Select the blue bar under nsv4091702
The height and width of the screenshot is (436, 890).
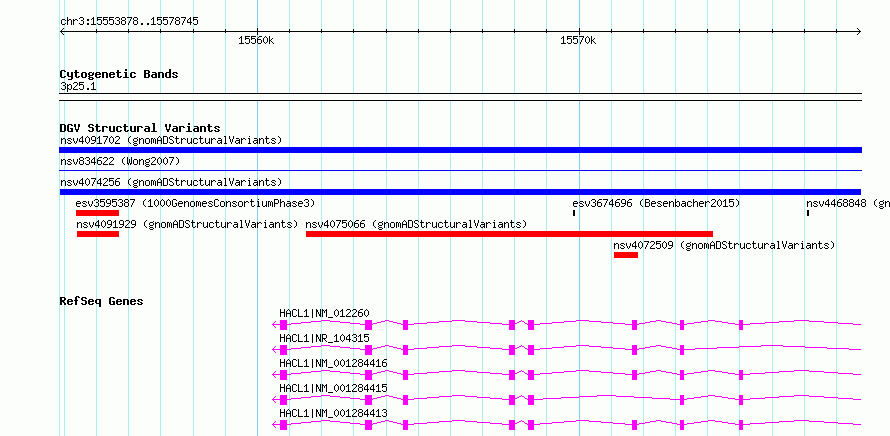[460, 150]
